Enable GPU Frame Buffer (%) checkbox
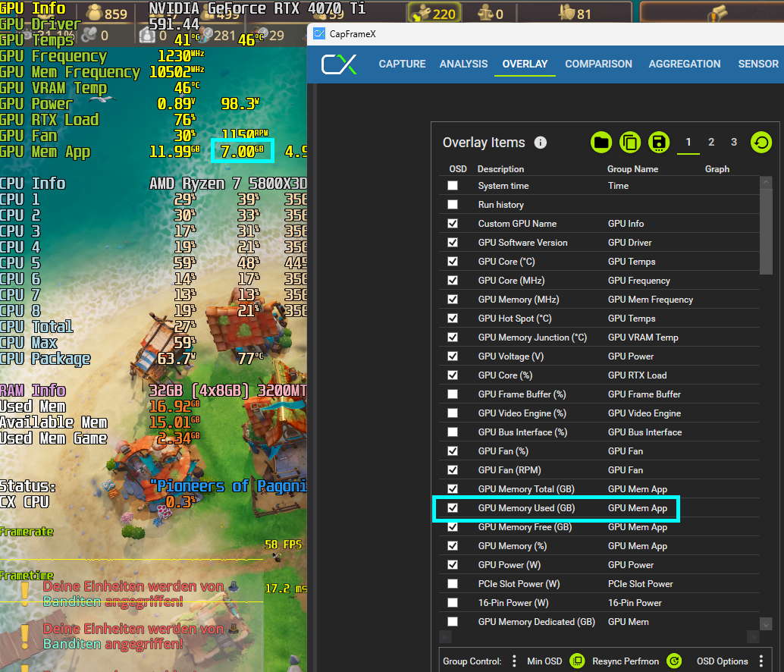The image size is (784, 672). point(453,394)
